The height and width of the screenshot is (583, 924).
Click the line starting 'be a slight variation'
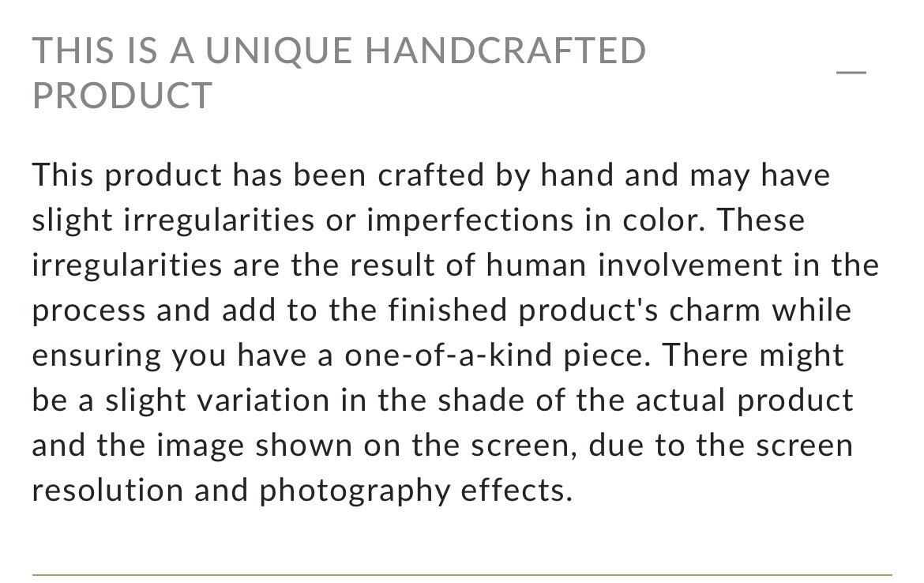pyautogui.click(x=442, y=400)
